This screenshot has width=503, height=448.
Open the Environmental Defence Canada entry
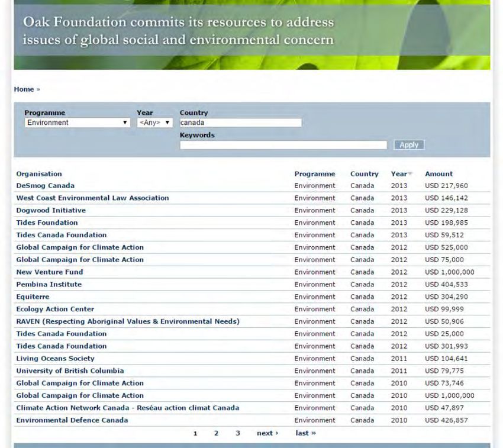tap(72, 420)
